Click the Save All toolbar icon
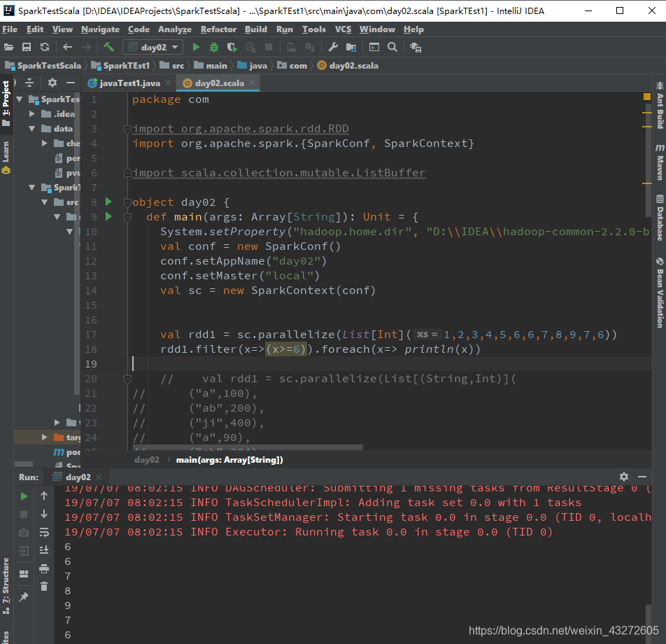This screenshot has height=644, width=666. pyautogui.click(x=27, y=47)
